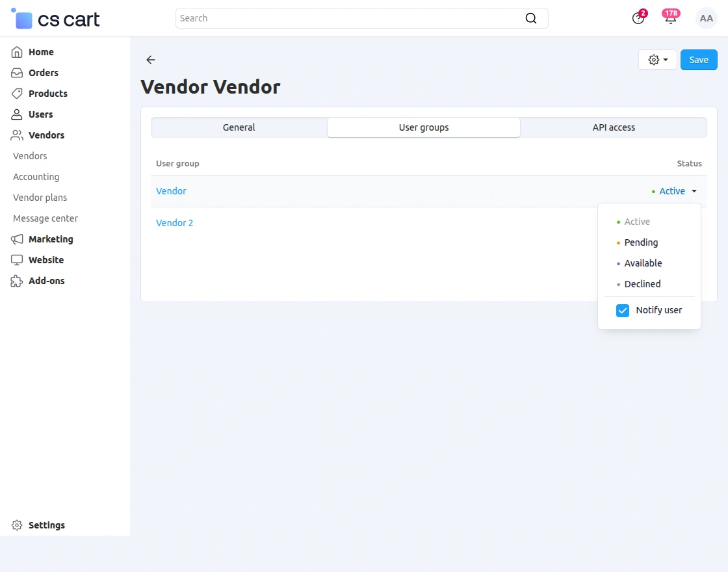The image size is (728, 572).
Task: Switch to the API access tab
Action: click(613, 127)
